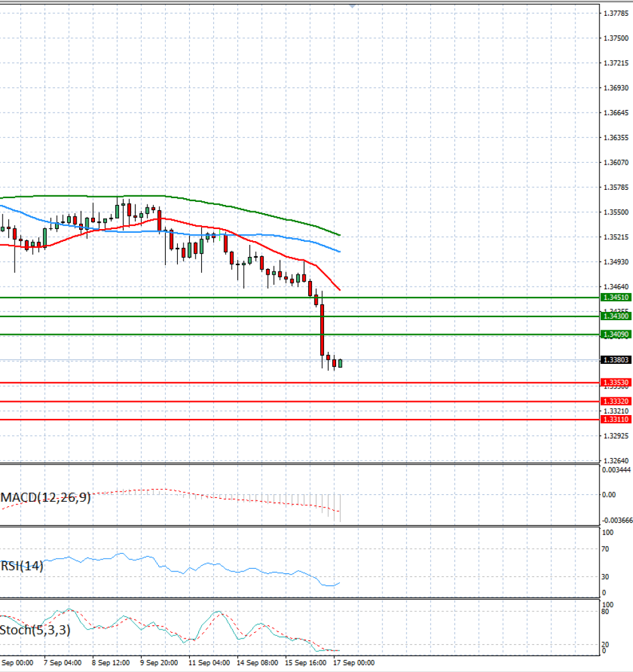The width and height of the screenshot is (633, 672).
Task: Click the large red bearish candle body
Action: tap(322, 330)
